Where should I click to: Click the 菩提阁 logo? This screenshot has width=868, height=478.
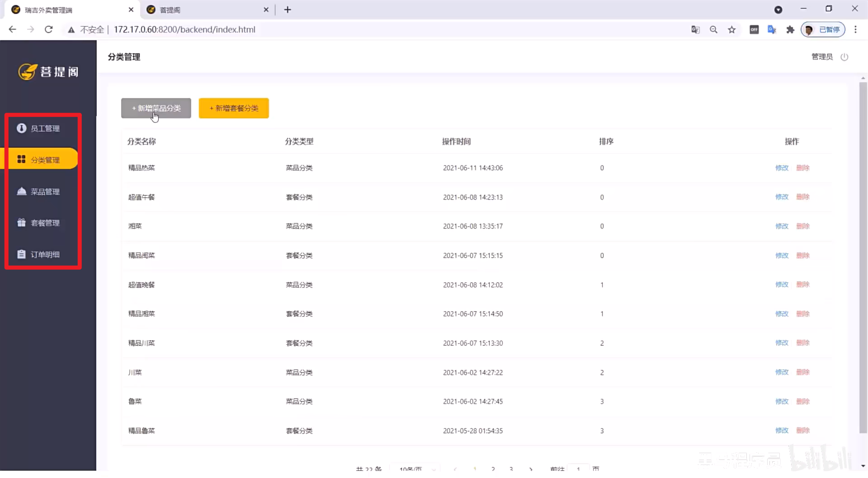coord(48,71)
